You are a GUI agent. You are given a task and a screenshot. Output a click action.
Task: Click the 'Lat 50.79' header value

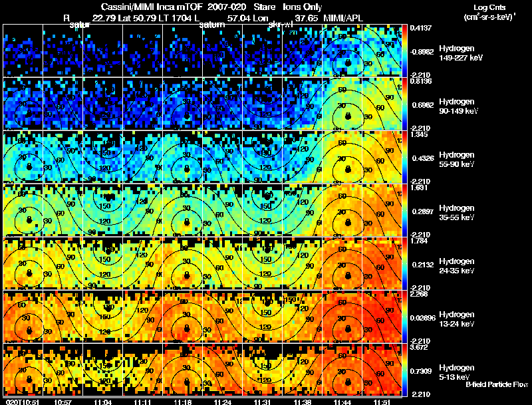pos(137,18)
